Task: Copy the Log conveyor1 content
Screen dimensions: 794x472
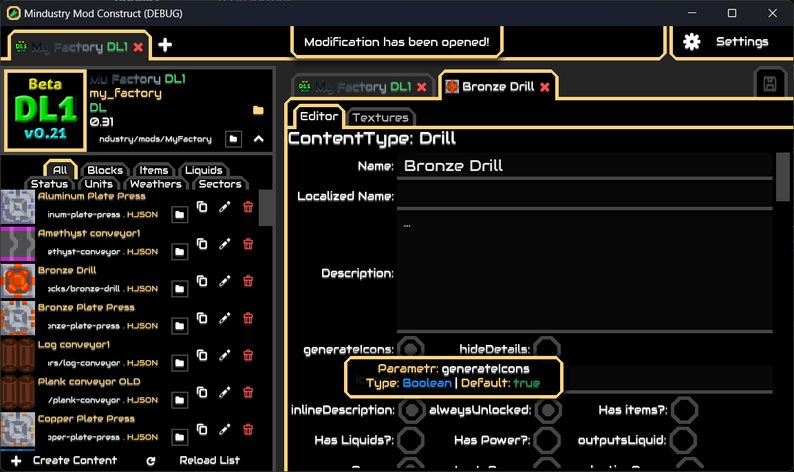Action: click(202, 355)
